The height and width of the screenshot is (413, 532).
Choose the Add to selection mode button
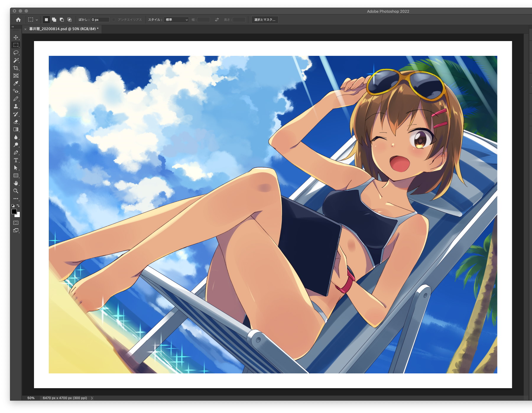[54, 20]
